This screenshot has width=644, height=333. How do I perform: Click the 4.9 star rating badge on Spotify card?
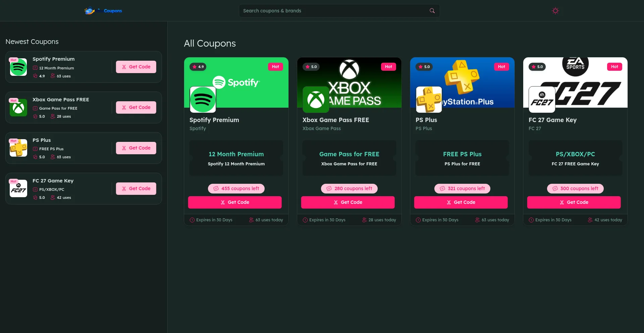coord(198,67)
